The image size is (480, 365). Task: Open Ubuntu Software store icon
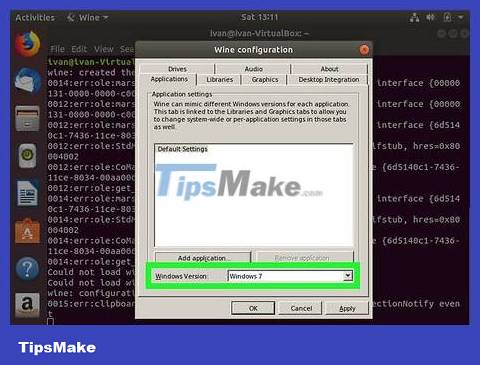(27, 231)
